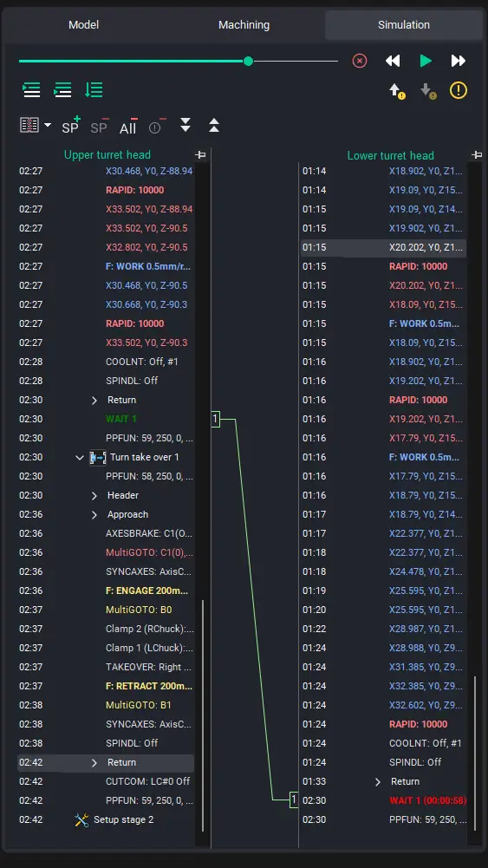Image resolution: width=488 pixels, height=868 pixels.
Task: Select highlighted X20.202 row at 01:15
Action: (x=383, y=247)
